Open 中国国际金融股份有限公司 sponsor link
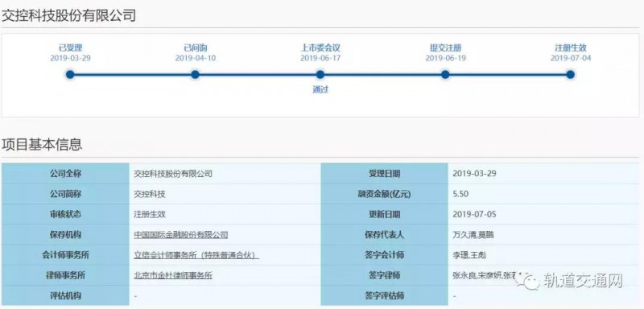Viewport: 644px width, 309px height. 180,235
